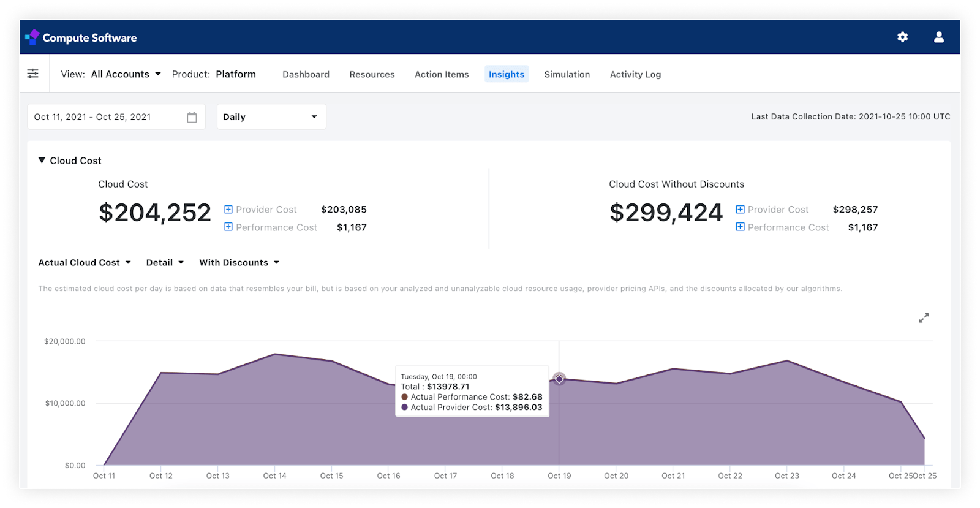980x508 pixels.
Task: Click the $20,000.00 y-axis label
Action: click(65, 341)
